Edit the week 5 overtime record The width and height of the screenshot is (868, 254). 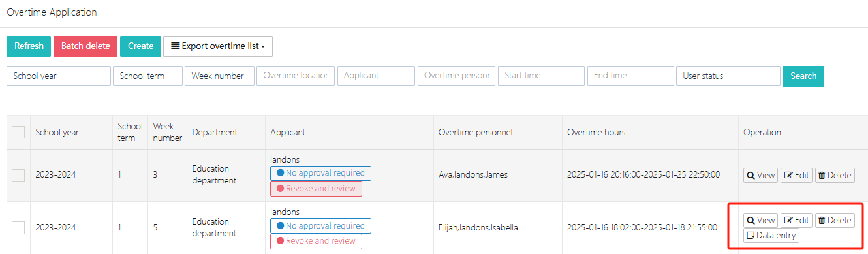(x=796, y=220)
